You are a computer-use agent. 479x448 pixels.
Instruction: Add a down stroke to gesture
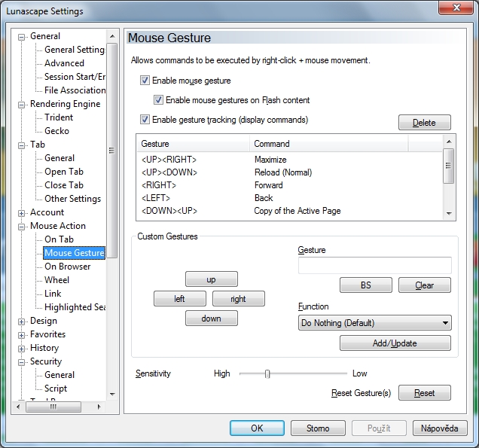click(212, 318)
